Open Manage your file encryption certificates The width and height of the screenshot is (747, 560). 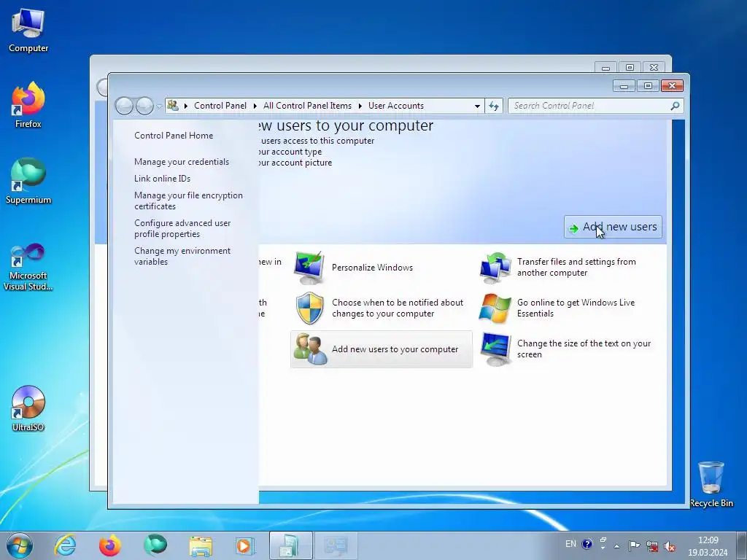(188, 201)
